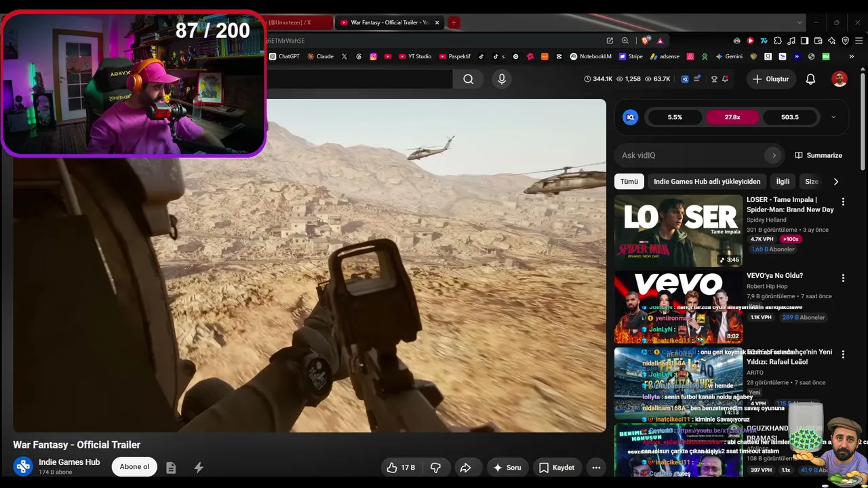Click the War Fantasy trailer video player
The width and height of the screenshot is (868, 488).
tap(309, 266)
